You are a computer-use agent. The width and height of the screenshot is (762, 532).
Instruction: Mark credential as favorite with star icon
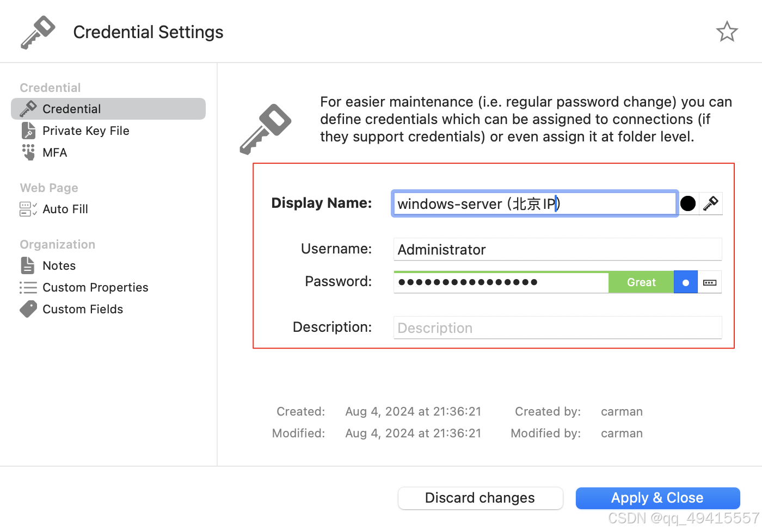pyautogui.click(x=727, y=32)
